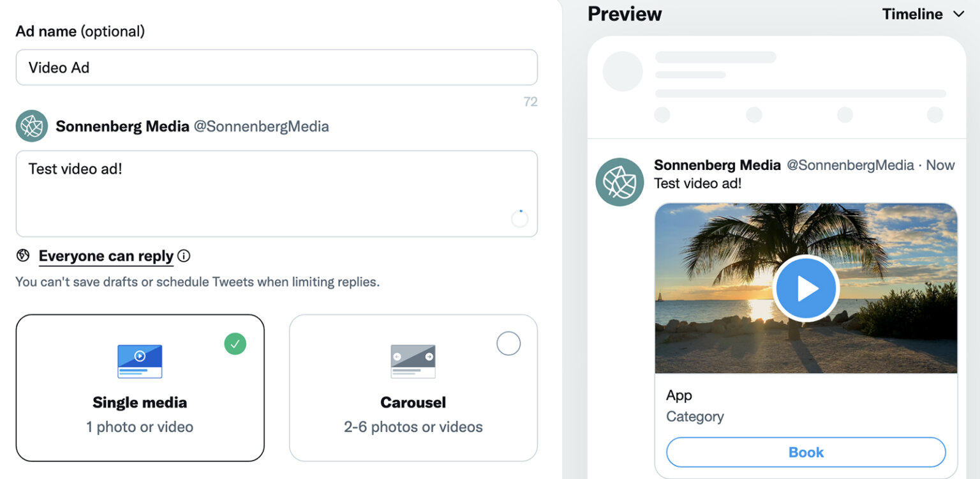This screenshot has width=980, height=479.
Task: Click the info icon beside Everyone can reply
Action: (x=184, y=255)
